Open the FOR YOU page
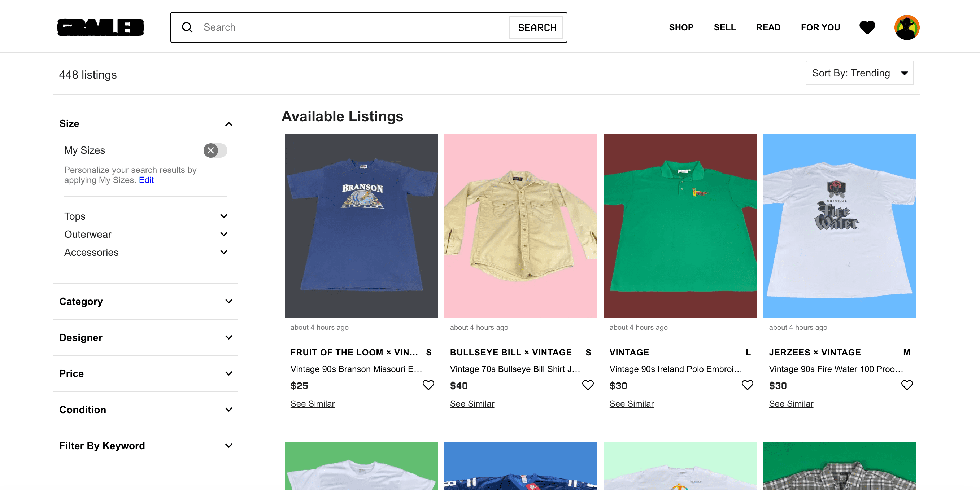The height and width of the screenshot is (490, 980). tap(820, 27)
